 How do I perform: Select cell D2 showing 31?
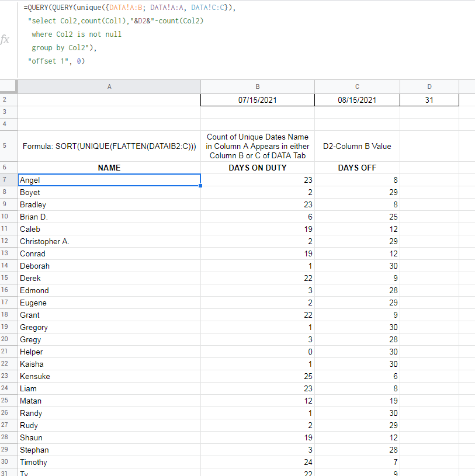tap(429, 100)
